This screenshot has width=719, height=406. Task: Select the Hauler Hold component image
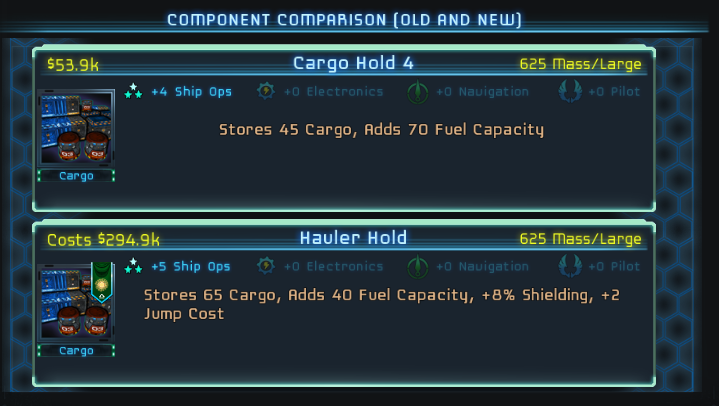click(76, 303)
